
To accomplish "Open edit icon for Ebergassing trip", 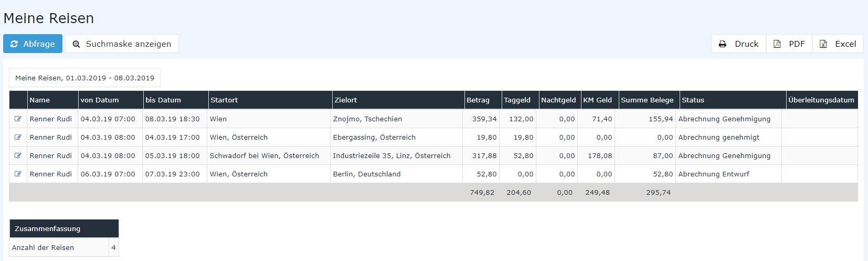I will [x=18, y=137].
